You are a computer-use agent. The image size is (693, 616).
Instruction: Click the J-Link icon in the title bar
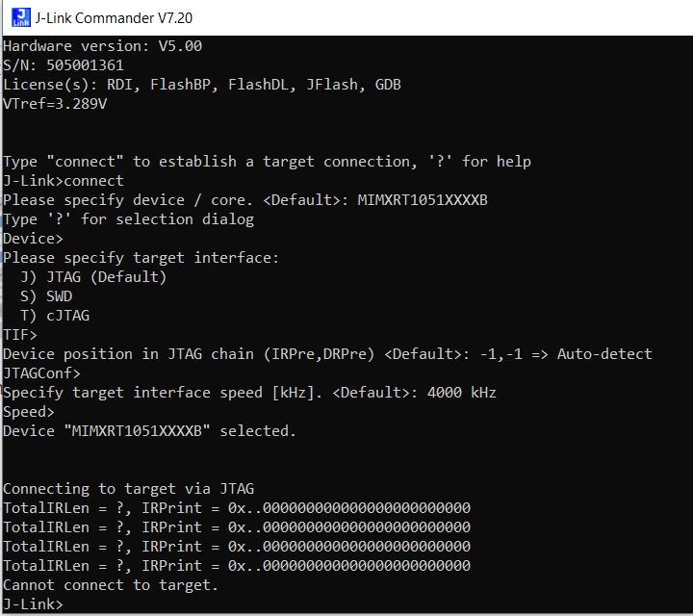16,17
